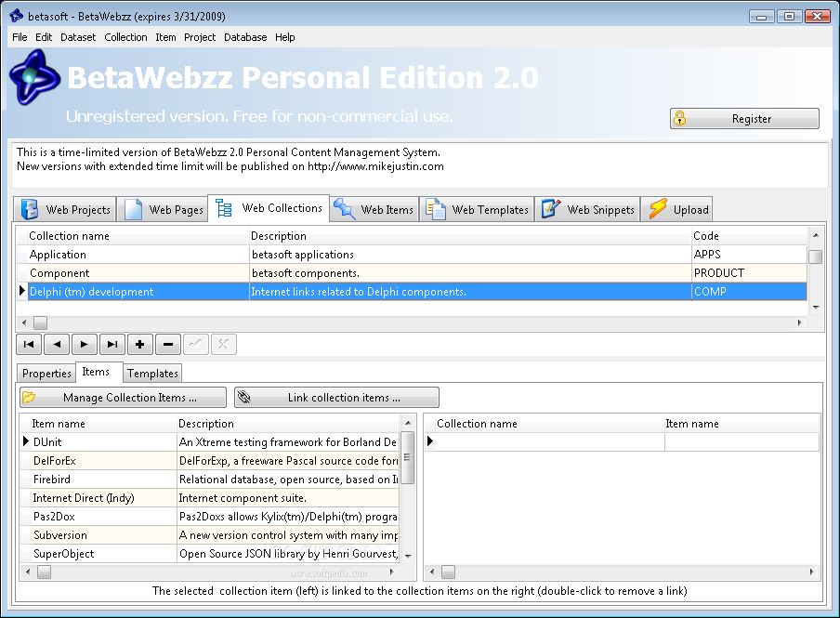Open the Collection menu
The width and height of the screenshot is (840, 618).
pos(125,37)
